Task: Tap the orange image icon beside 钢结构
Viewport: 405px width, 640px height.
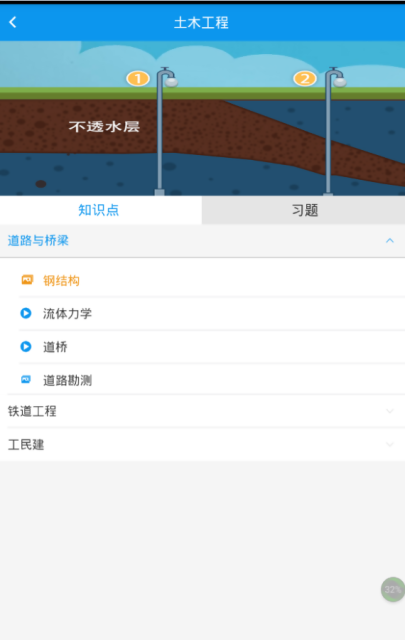Action: pyautogui.click(x=27, y=280)
